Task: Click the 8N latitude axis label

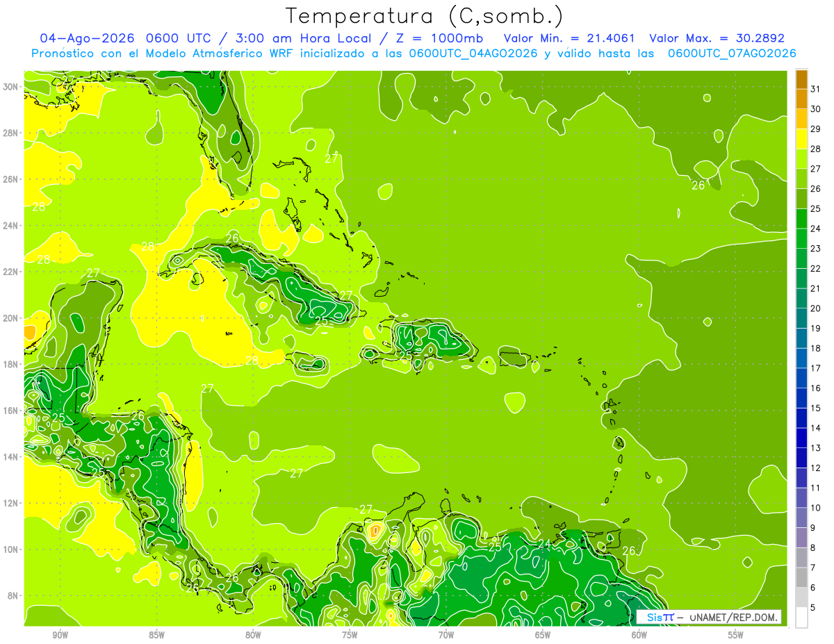Action: tap(13, 595)
